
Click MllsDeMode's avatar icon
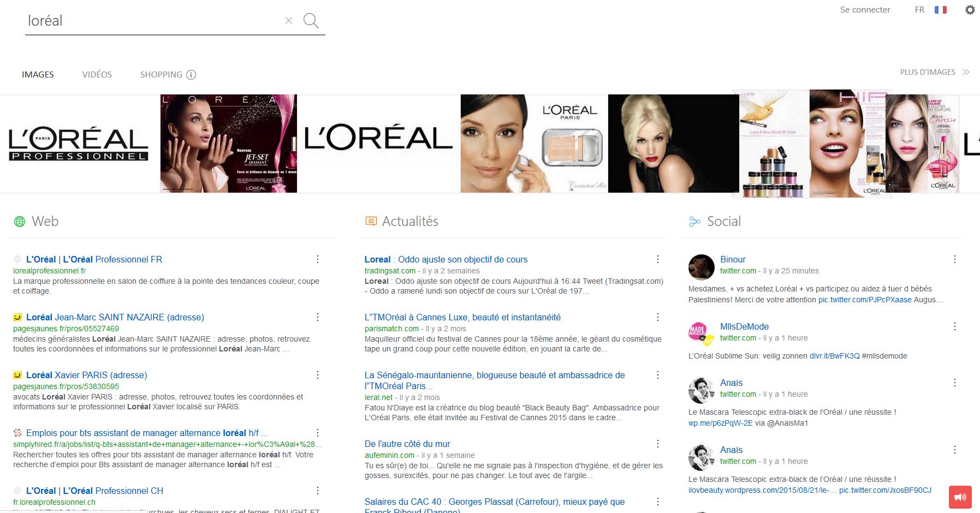702,335
